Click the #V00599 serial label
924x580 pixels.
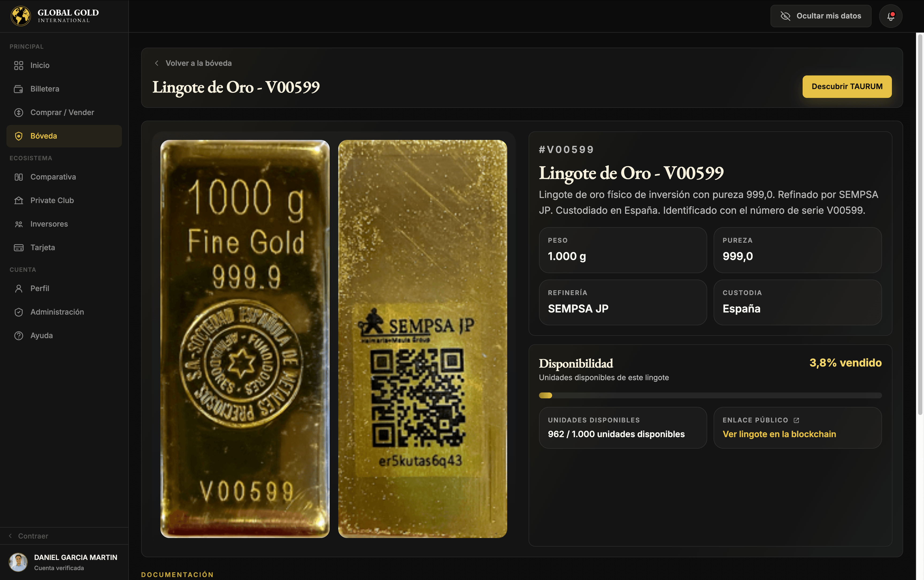[x=567, y=150]
